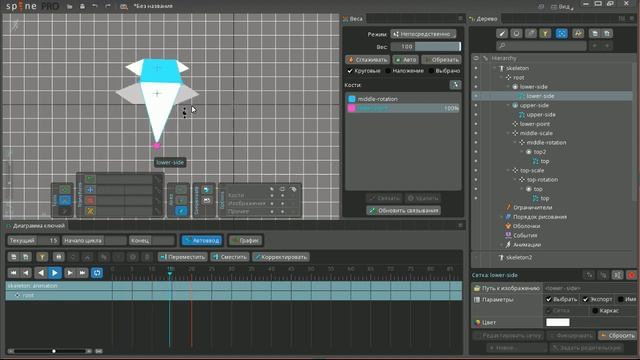Select the blue Weights tool in Tools panel
This screenshot has height=360, width=640.
pos(64,200)
